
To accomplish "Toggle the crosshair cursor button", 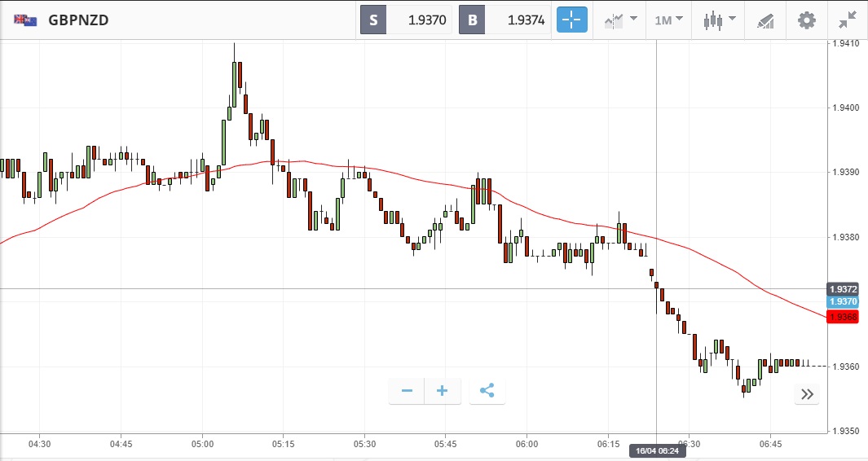I will coord(572,20).
